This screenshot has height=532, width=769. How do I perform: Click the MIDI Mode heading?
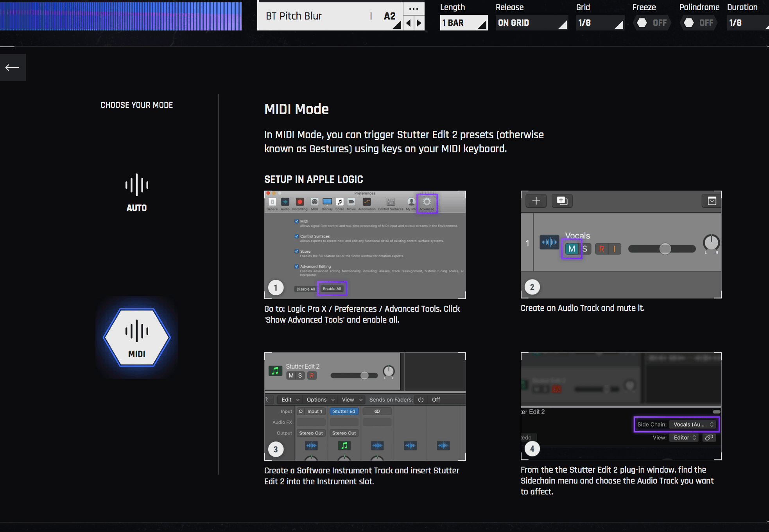click(296, 109)
